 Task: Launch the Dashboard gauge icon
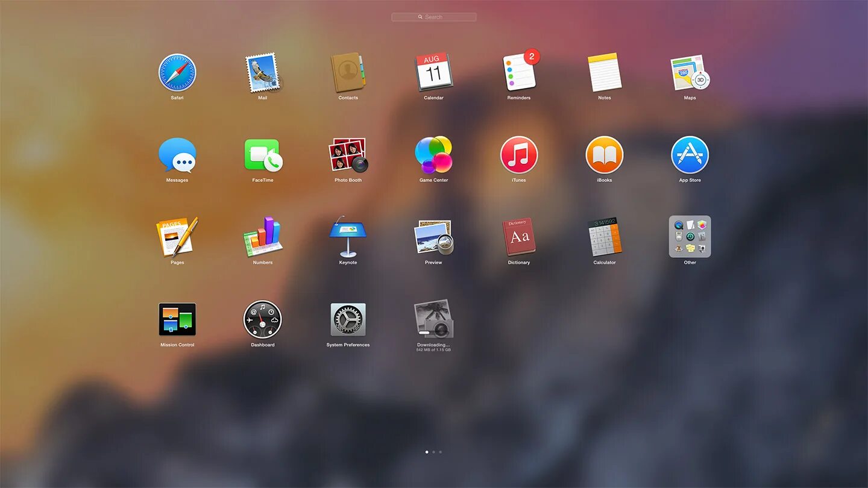click(x=263, y=319)
